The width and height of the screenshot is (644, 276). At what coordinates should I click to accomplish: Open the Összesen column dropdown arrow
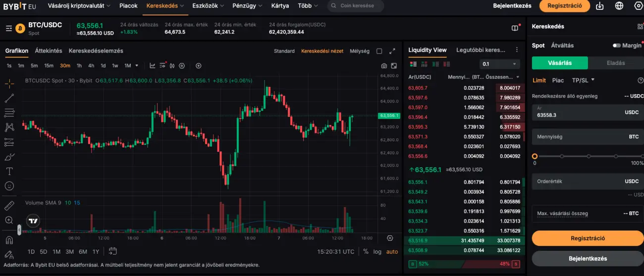pos(518,77)
